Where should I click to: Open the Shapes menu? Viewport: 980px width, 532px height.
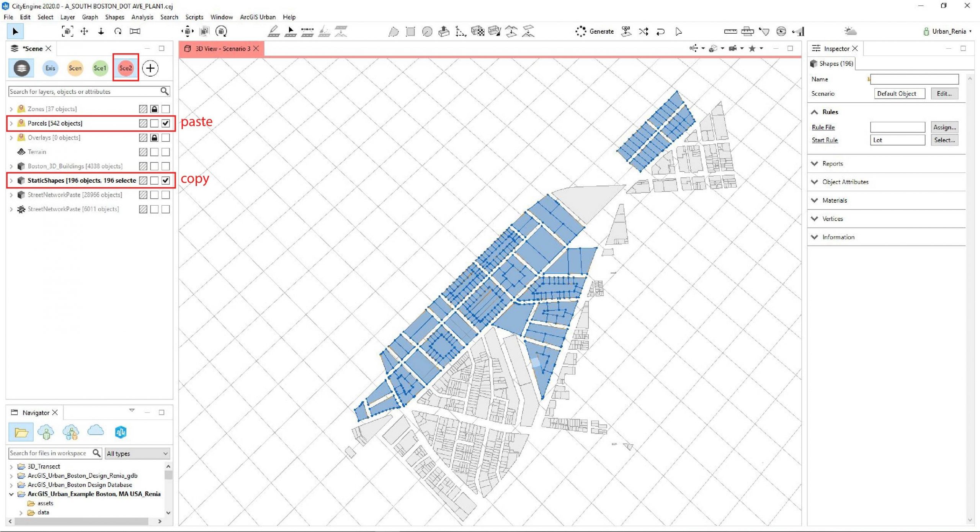pos(114,17)
